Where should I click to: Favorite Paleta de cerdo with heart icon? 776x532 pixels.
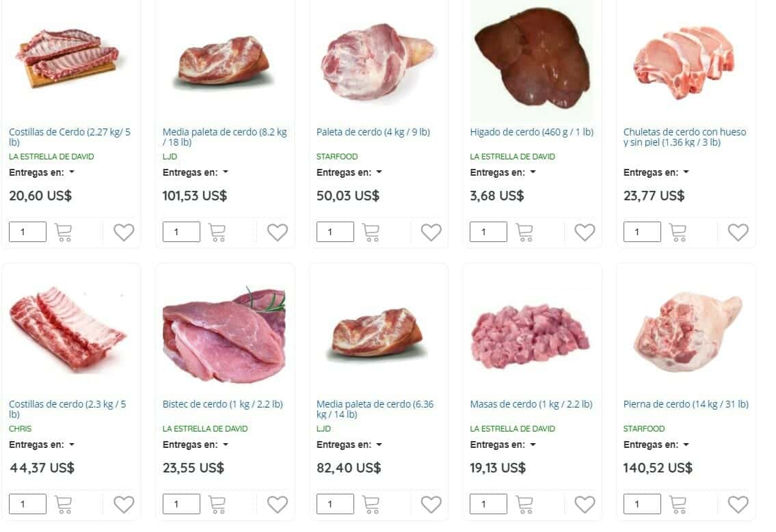point(431,232)
